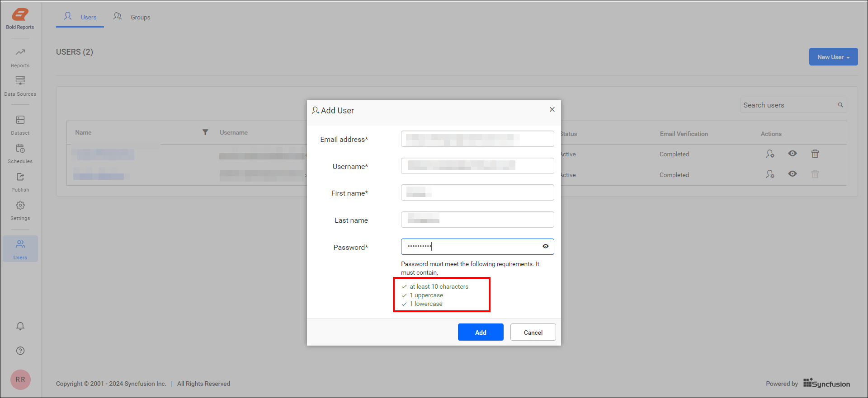View second user row with eye icon

[793, 173]
